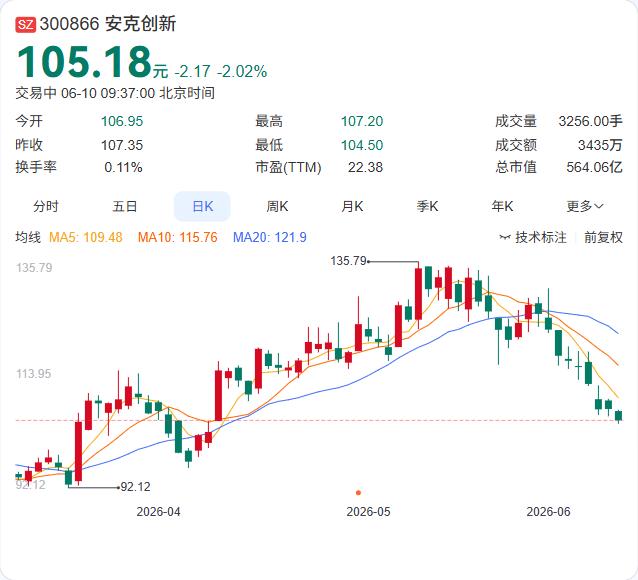Click the MA10 moving average label
Viewport: 638px width, 580px height.
click(177, 237)
